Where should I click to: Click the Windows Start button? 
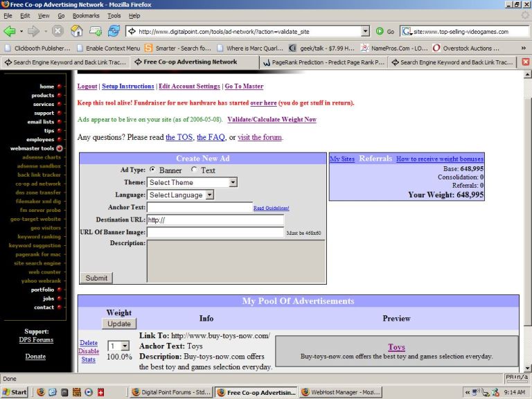click(x=15, y=392)
